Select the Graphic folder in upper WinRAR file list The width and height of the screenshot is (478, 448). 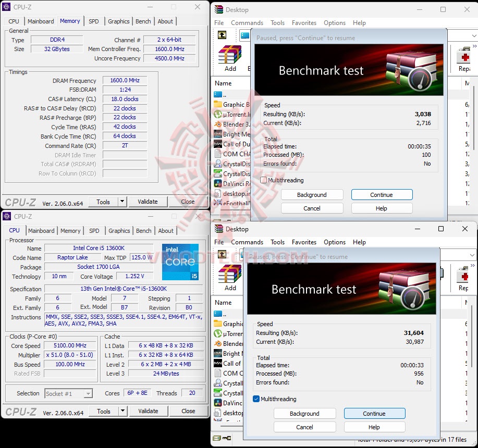232,105
